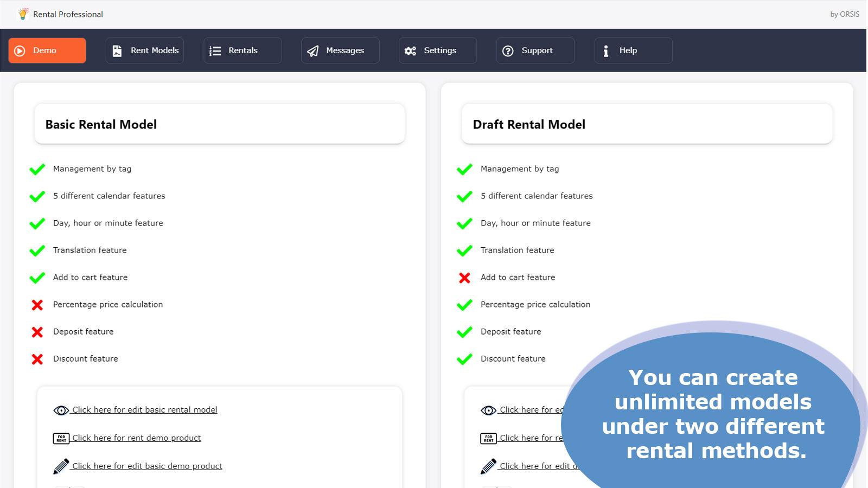Click the FOR RENT badge icon before rent demo product
The width and height of the screenshot is (868, 488).
(x=62, y=438)
